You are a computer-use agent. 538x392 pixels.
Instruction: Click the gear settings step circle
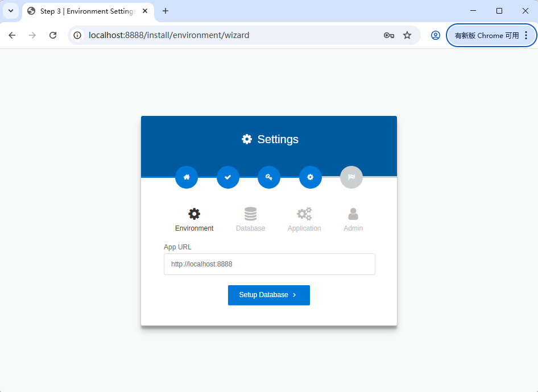click(310, 177)
